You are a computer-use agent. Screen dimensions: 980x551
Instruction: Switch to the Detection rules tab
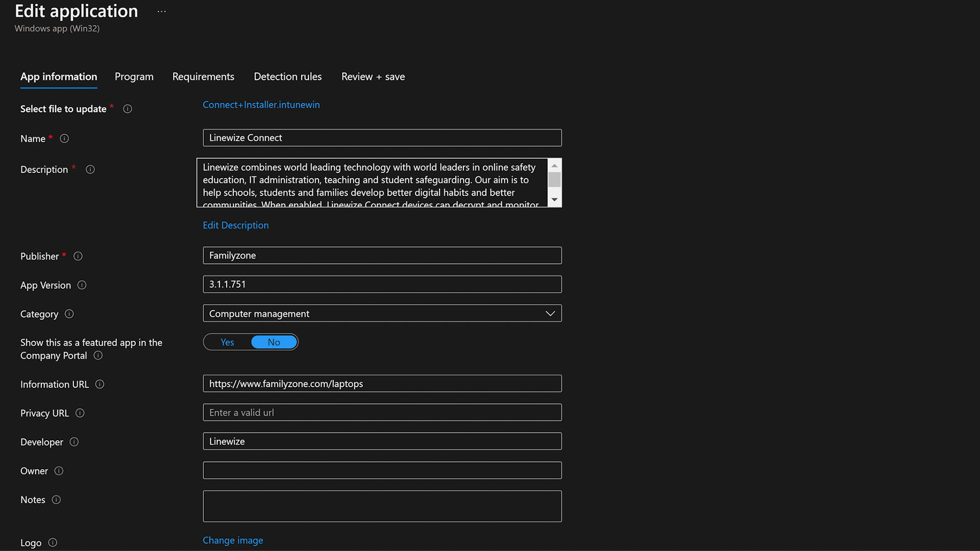coord(288,77)
